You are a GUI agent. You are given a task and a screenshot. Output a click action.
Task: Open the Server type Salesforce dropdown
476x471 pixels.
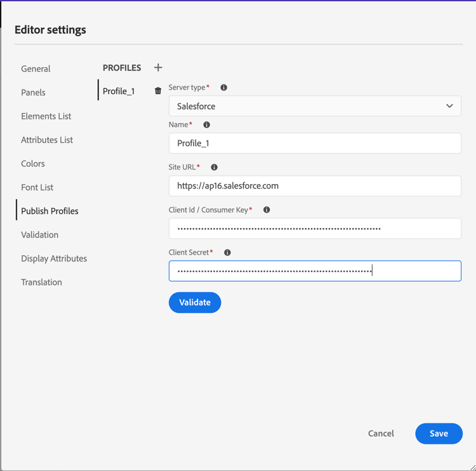tap(315, 106)
